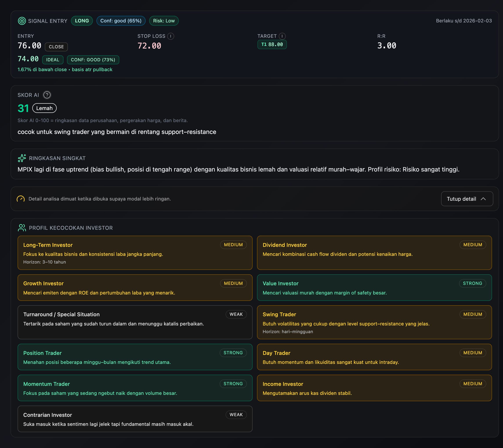Select the Long-Term Investor card
Viewport: 503px width, 448px height.
(135, 253)
